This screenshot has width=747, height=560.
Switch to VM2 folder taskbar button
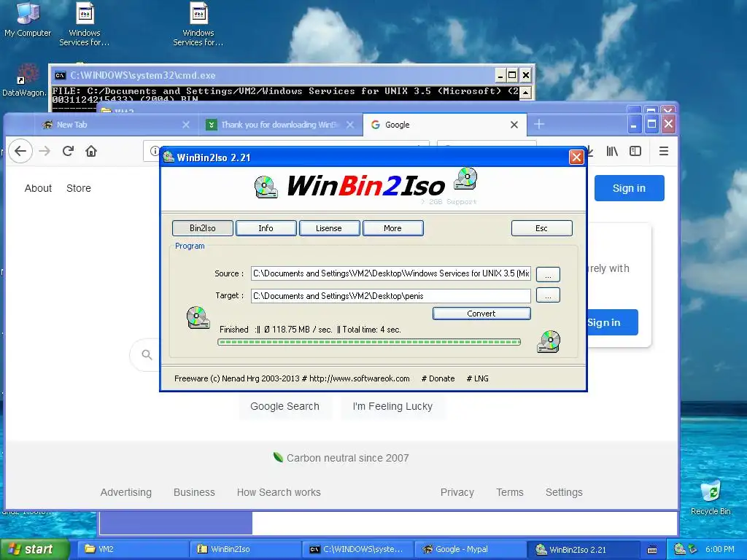coord(133,549)
